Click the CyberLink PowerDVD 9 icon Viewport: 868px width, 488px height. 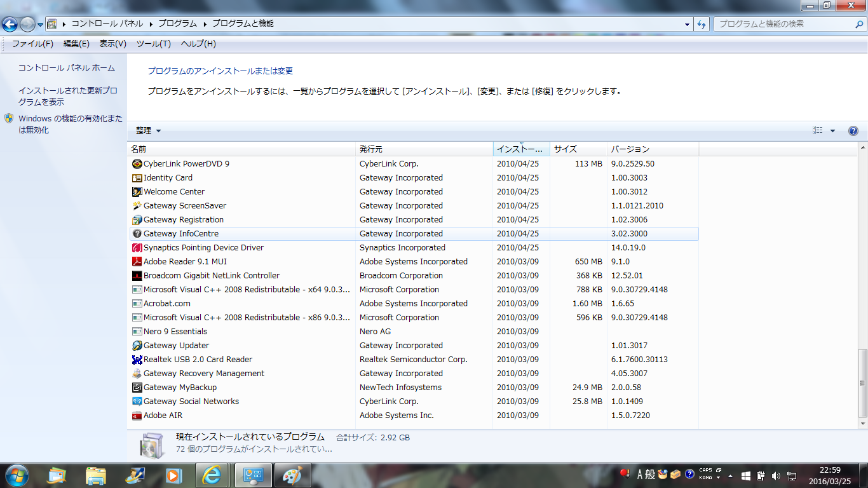[x=137, y=164]
